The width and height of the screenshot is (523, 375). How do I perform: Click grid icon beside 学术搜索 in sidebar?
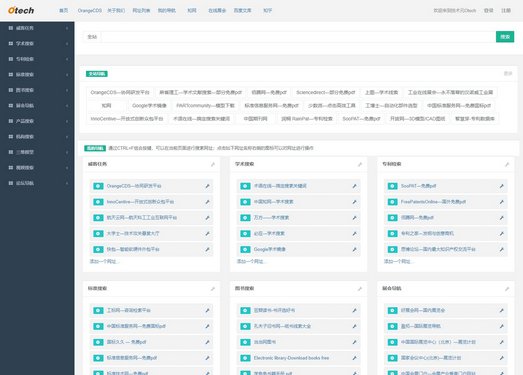point(11,44)
